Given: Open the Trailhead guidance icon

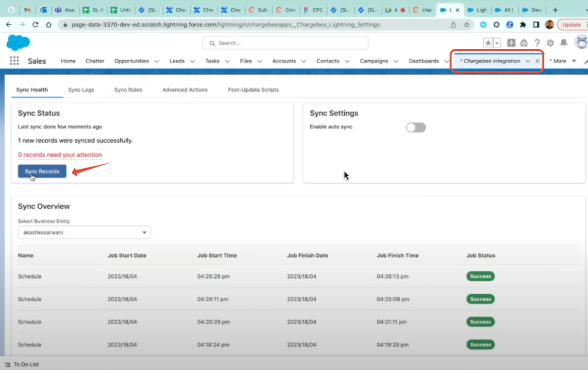Looking at the screenshot, I should (x=524, y=43).
